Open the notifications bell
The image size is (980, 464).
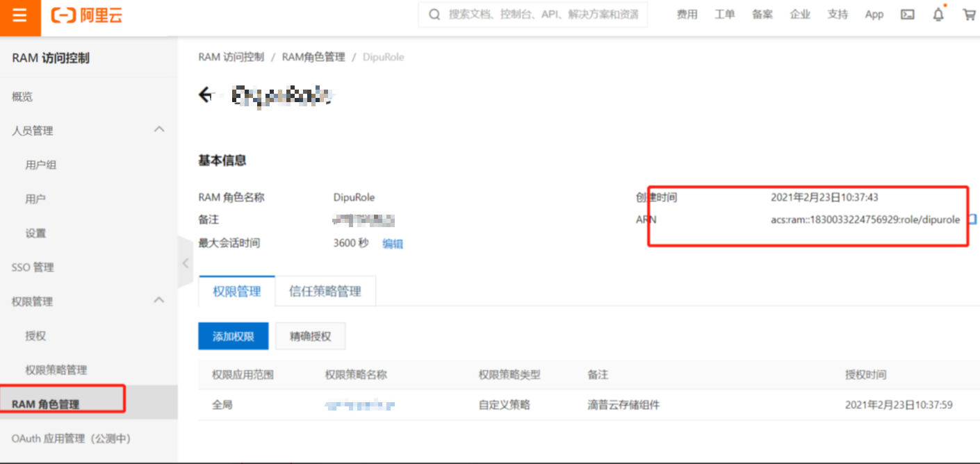[x=939, y=14]
